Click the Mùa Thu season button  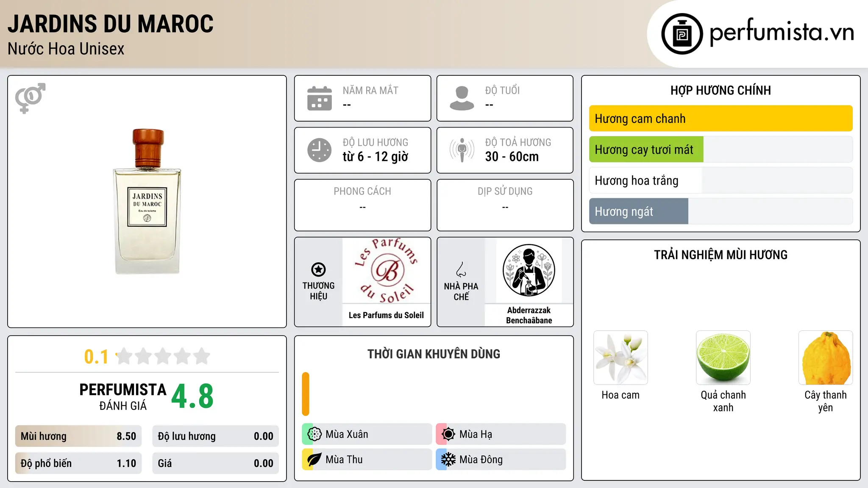point(367,460)
